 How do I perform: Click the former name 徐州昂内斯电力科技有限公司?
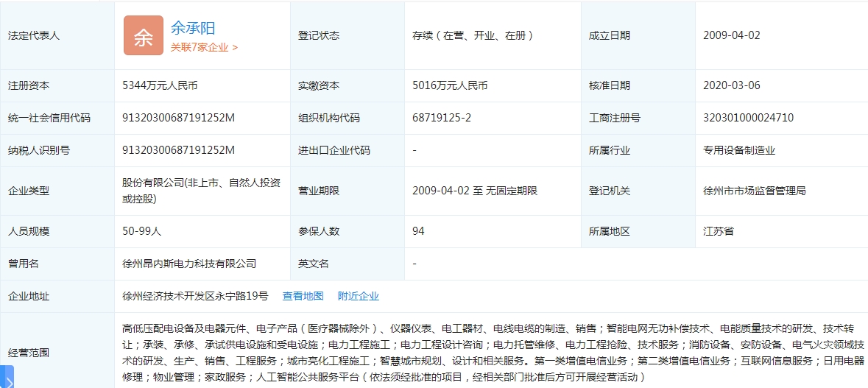click(x=189, y=264)
